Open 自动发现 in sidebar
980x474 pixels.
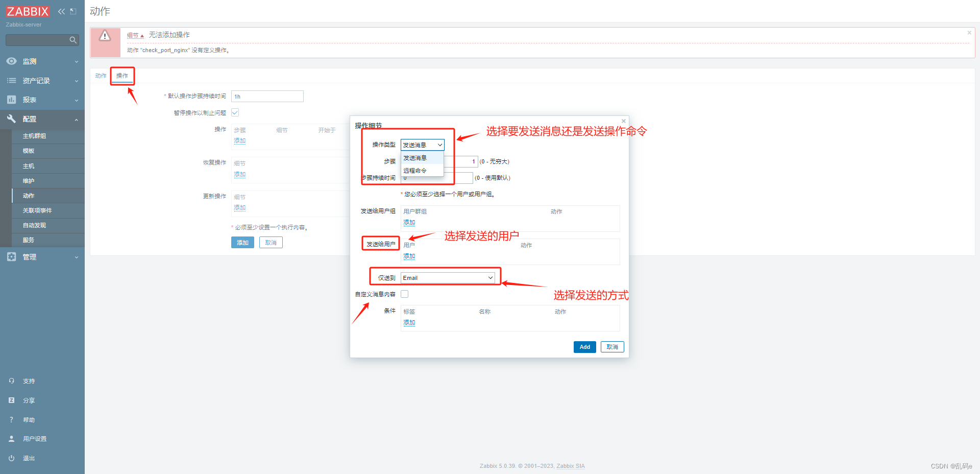(x=48, y=225)
